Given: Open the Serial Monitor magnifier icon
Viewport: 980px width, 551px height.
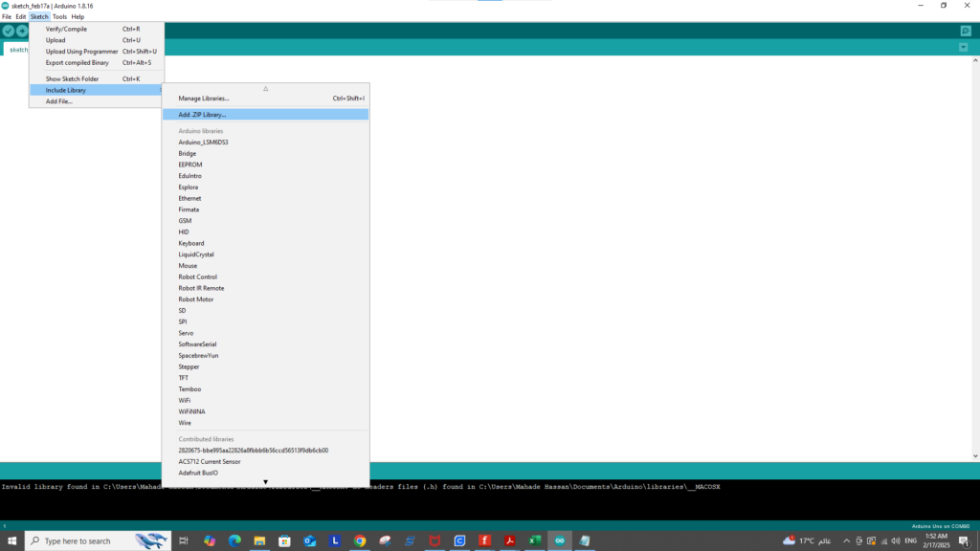Looking at the screenshot, I should pyautogui.click(x=966, y=31).
